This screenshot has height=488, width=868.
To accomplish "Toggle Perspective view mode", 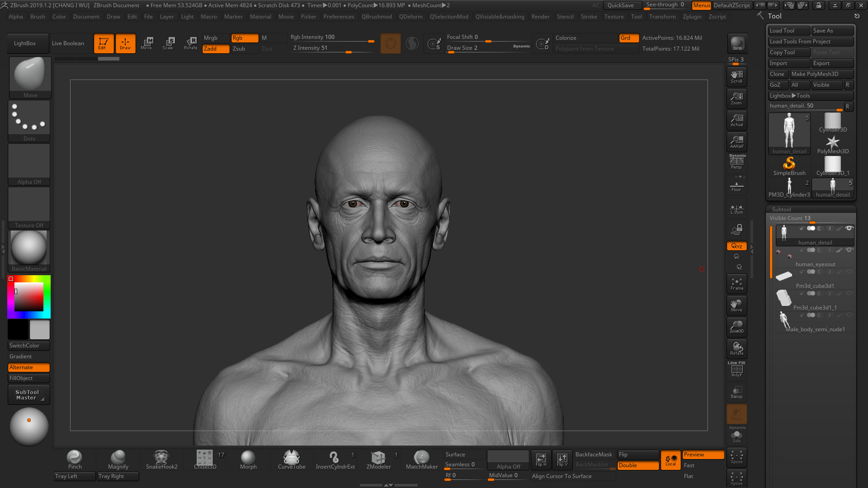I will [x=736, y=163].
